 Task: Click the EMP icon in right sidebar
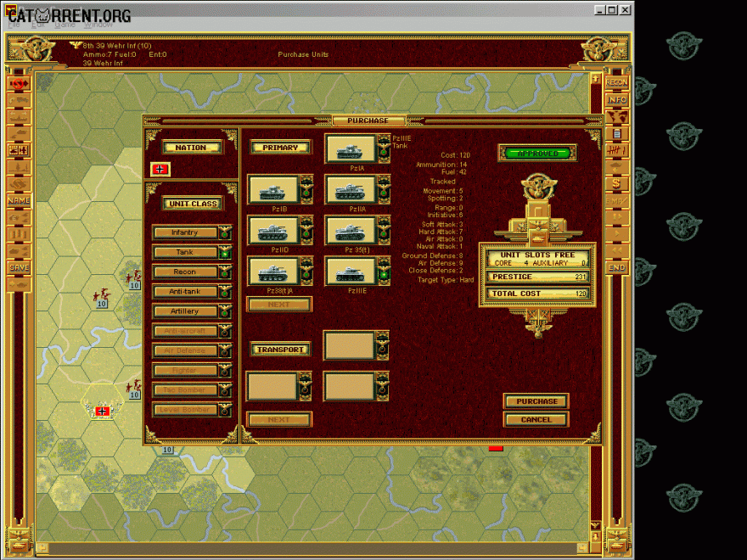coord(616,200)
